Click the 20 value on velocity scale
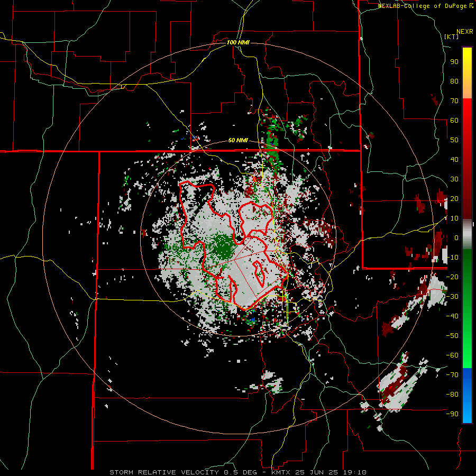The image size is (476, 476). click(x=454, y=198)
